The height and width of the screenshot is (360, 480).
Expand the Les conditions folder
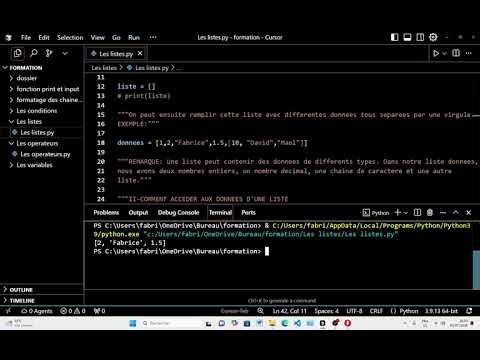click(x=37, y=111)
